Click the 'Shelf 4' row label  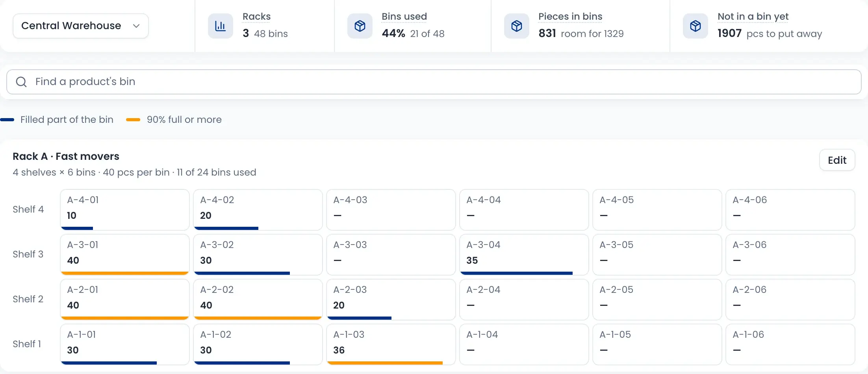(x=28, y=209)
